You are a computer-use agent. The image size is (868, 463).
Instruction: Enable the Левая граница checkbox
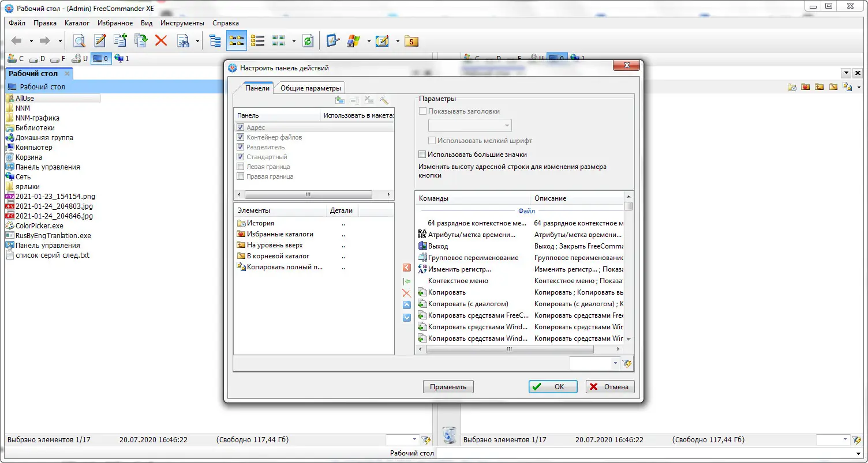(241, 167)
